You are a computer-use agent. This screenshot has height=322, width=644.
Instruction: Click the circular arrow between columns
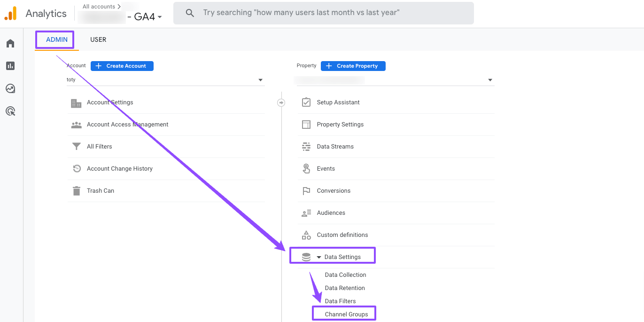[x=281, y=102]
